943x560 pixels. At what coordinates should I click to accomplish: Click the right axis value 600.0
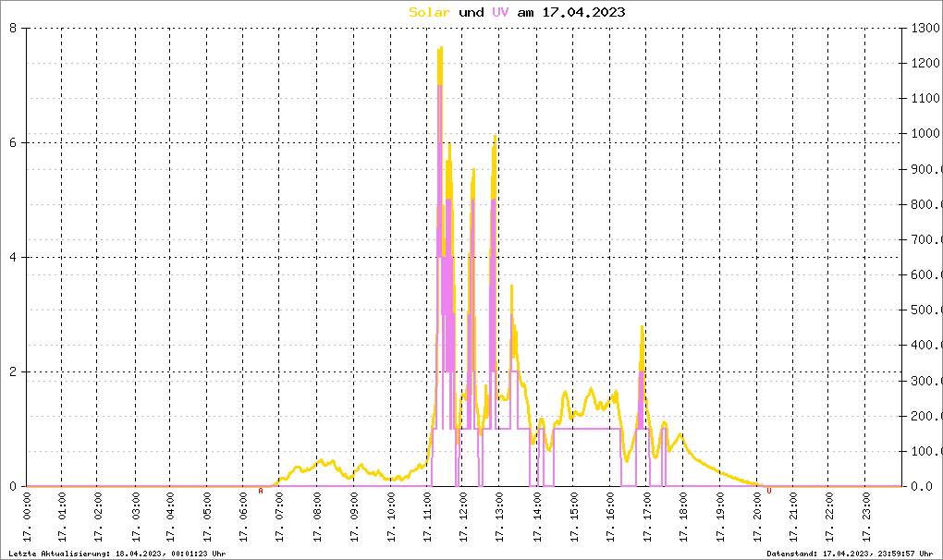(926, 274)
